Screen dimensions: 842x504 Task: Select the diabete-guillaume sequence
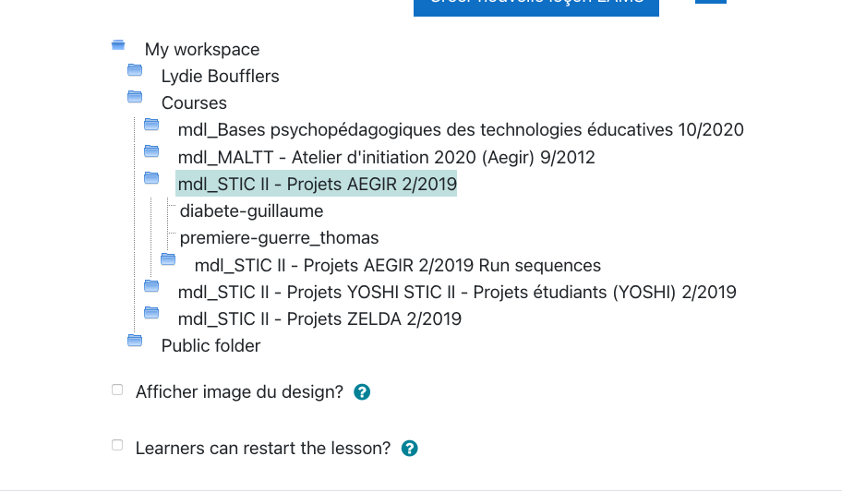pyautogui.click(x=251, y=211)
